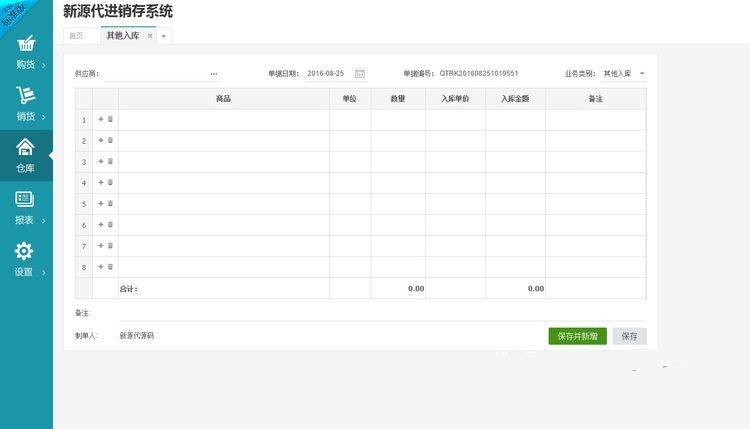Select the 仓库 warehouse icon
750x429 pixels.
(x=25, y=147)
